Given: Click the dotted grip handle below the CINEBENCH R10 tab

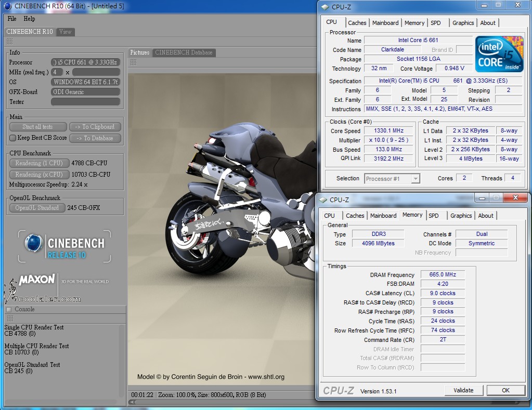Looking at the screenshot, I should tap(9, 42).
